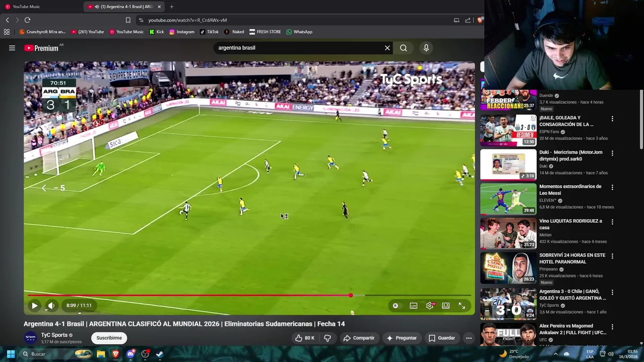Dislike the video thumbs down
Viewport: 644px width, 362px height.
(x=328, y=338)
